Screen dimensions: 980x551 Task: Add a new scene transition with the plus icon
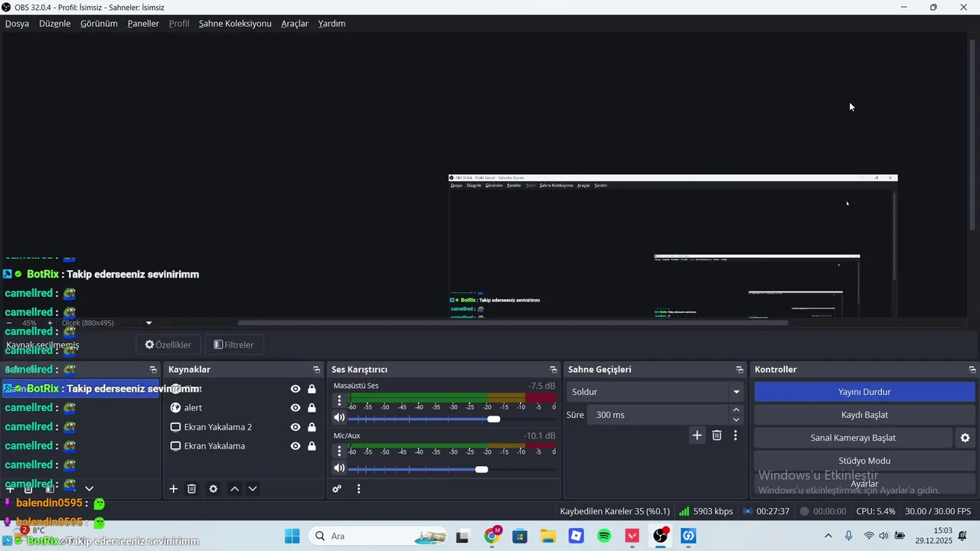pyautogui.click(x=697, y=435)
